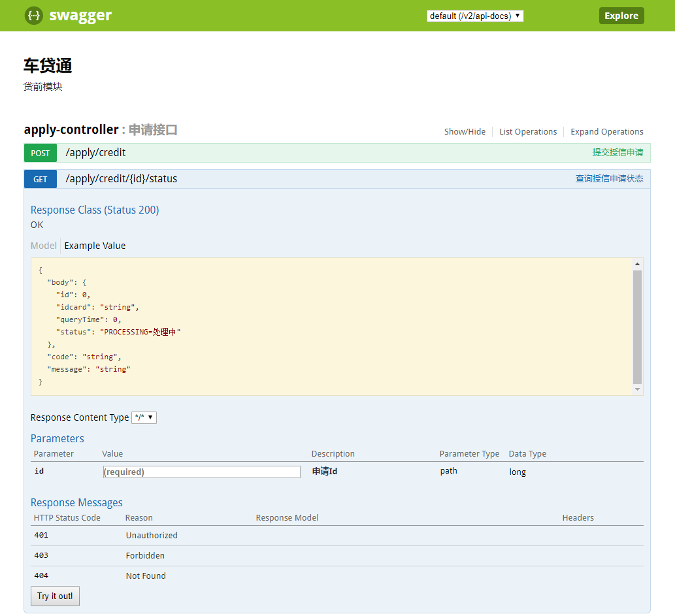The height and width of the screenshot is (616, 675).
Task: Click the blue GET method badge
Action: (41, 179)
